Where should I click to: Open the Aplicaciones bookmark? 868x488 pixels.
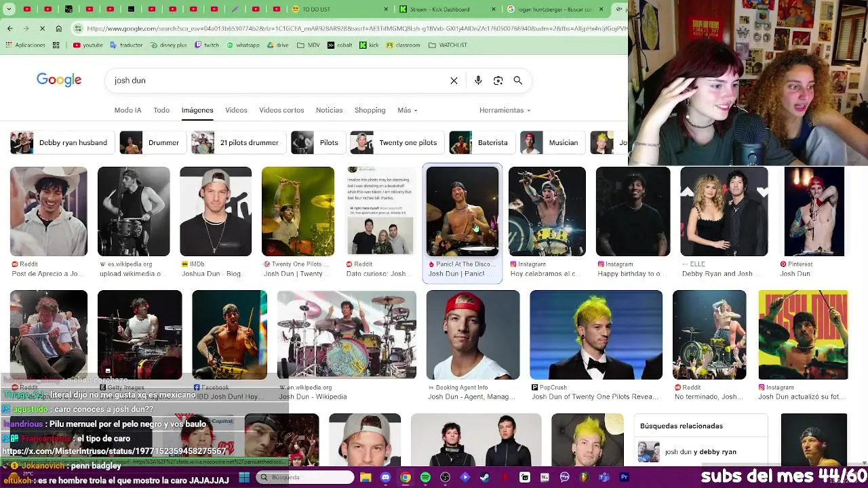pos(25,45)
